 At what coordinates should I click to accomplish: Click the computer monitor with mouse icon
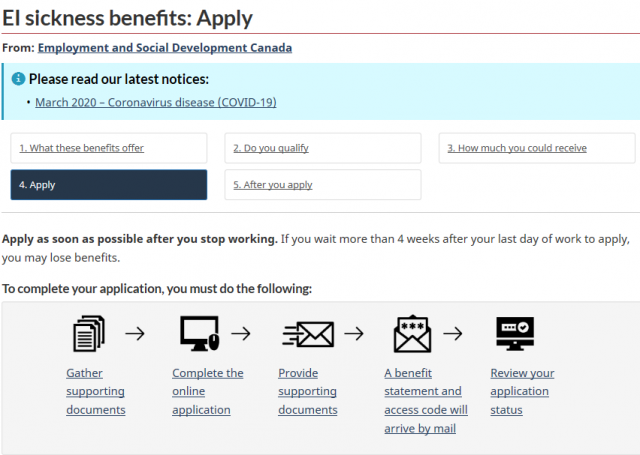[x=200, y=333]
